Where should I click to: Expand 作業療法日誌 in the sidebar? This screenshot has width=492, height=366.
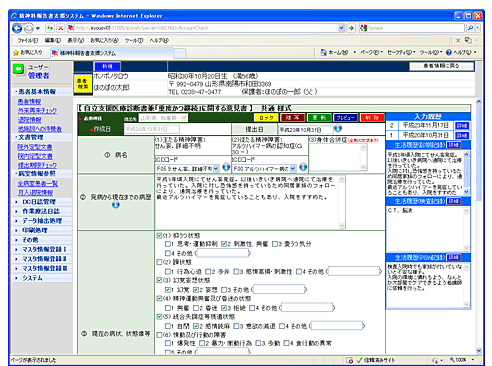pyautogui.click(x=41, y=211)
